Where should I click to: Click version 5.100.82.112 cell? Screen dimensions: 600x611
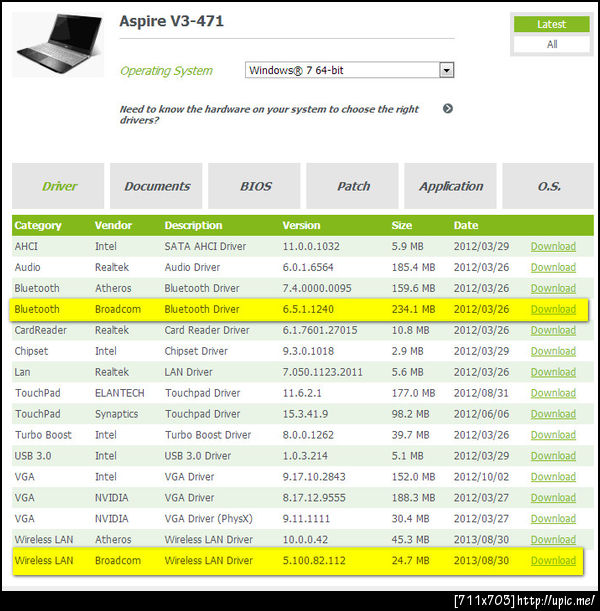tap(314, 561)
